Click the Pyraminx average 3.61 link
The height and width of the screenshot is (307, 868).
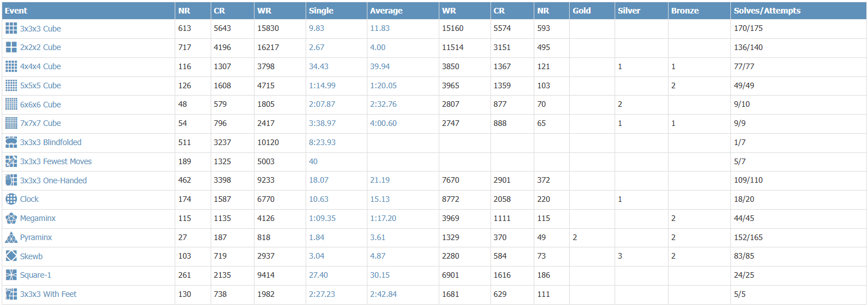click(x=378, y=237)
